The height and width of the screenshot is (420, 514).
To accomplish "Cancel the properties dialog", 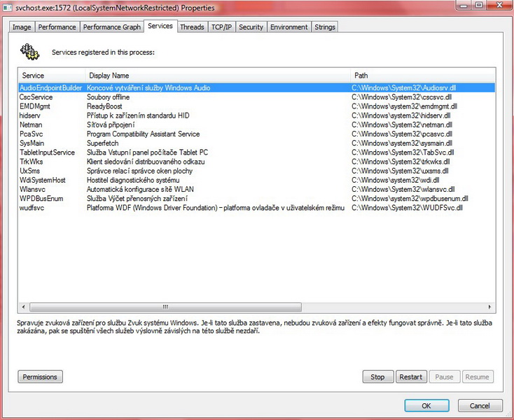I will coord(479,405).
